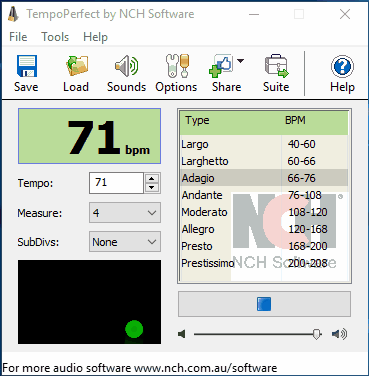Open the Load folder icon
This screenshot has width=369, height=376.
[77, 66]
